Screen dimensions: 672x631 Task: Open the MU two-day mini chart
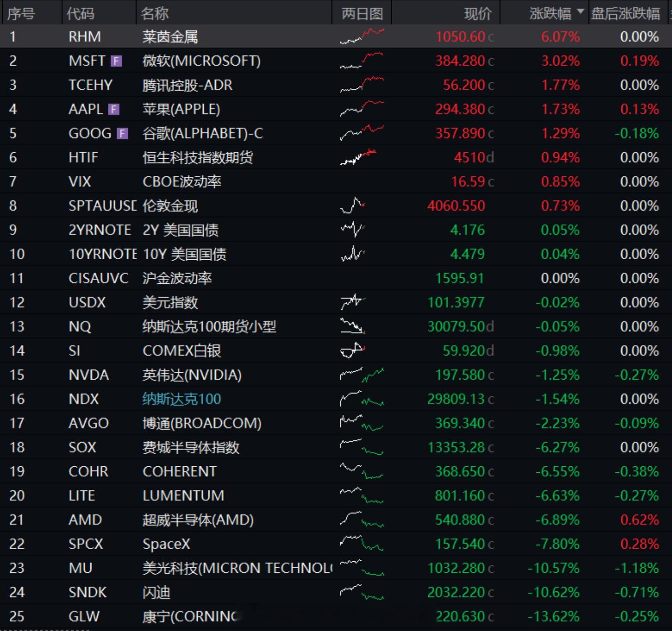click(x=362, y=568)
